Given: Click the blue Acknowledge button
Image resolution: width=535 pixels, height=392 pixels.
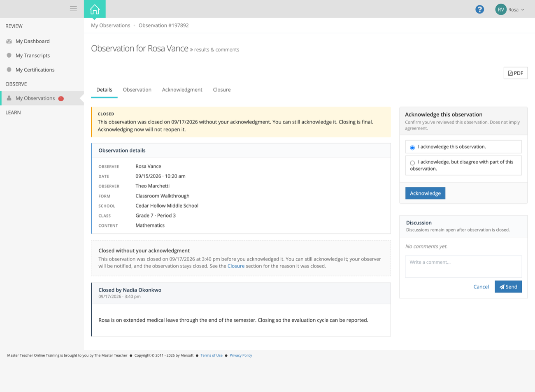Looking at the screenshot, I should pyautogui.click(x=425, y=193).
